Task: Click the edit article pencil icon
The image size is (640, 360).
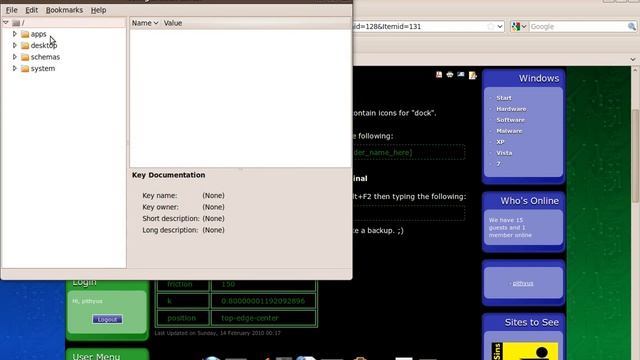Action: point(473,75)
